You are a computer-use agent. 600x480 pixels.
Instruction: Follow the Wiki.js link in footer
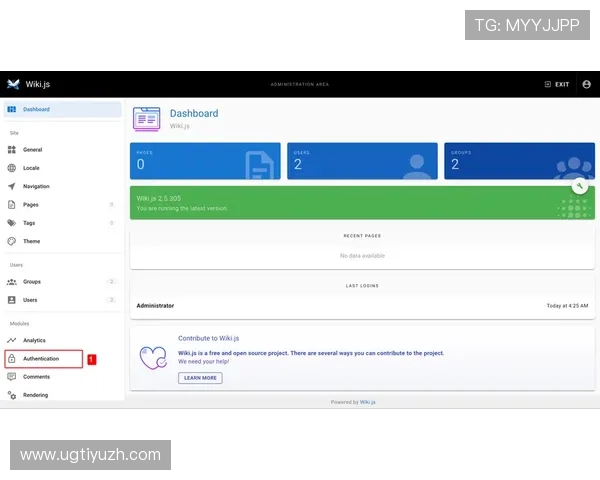click(x=368, y=402)
